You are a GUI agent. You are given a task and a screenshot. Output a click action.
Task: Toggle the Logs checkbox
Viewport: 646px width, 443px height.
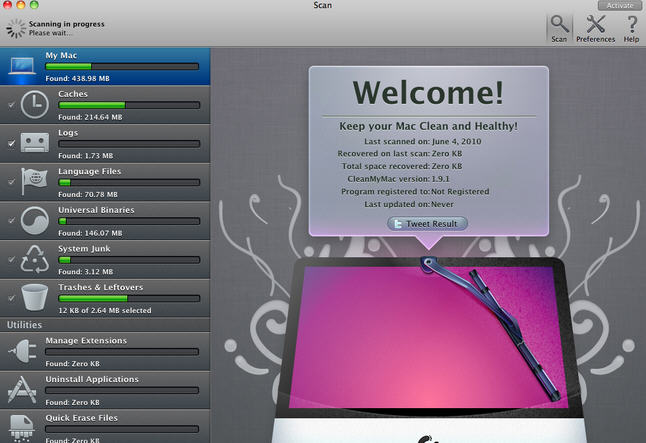click(11, 144)
